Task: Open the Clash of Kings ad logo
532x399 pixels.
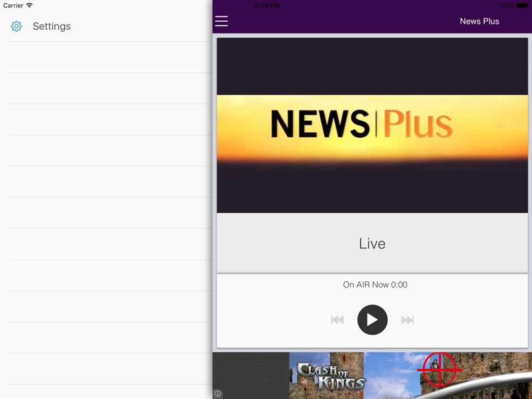Action: coord(330,376)
